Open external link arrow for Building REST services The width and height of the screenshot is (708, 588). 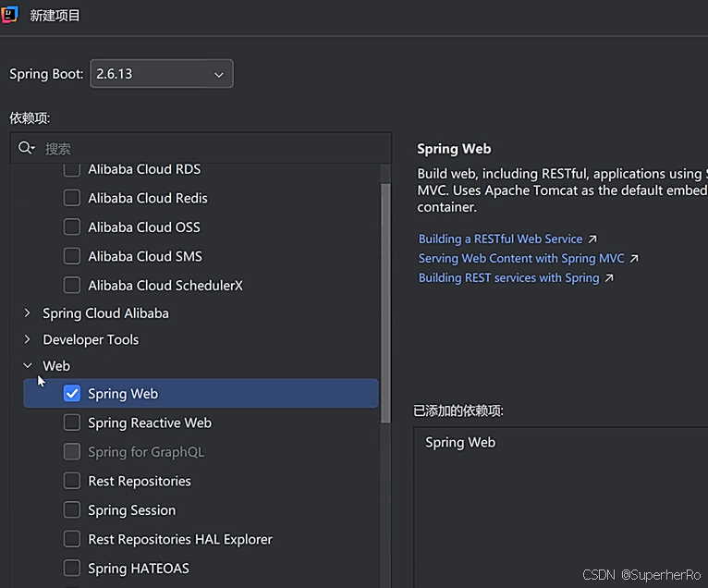(x=609, y=277)
